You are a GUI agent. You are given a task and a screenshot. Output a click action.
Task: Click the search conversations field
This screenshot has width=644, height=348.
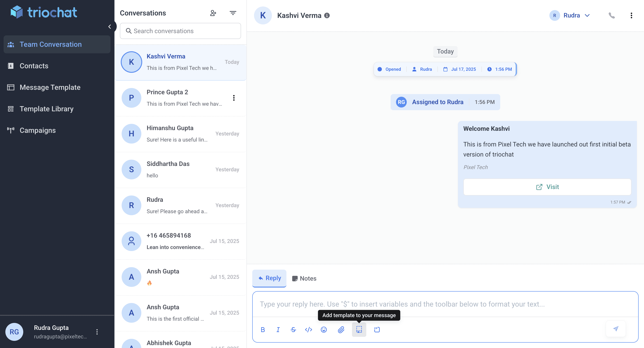pos(180,31)
